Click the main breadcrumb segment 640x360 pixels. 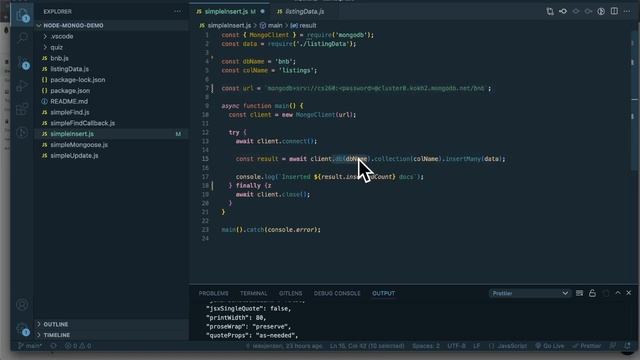(x=271, y=25)
